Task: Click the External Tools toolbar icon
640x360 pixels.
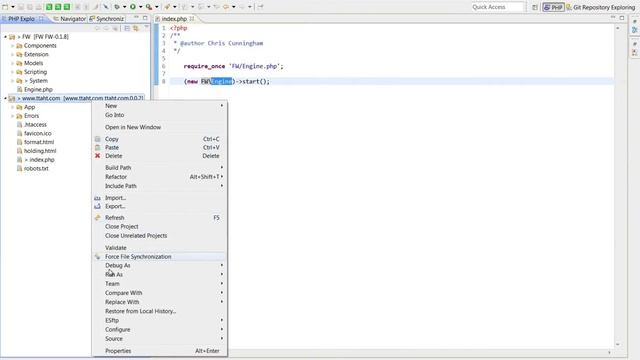Action: pos(149,7)
